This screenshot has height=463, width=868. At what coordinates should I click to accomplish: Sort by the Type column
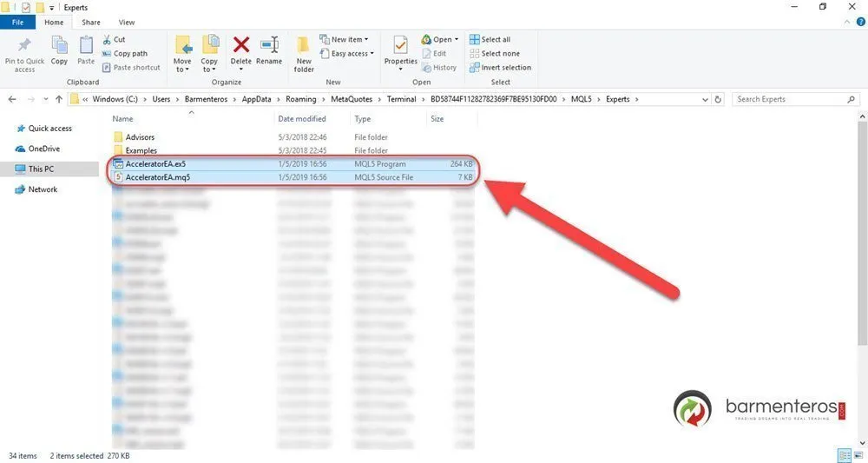click(363, 118)
